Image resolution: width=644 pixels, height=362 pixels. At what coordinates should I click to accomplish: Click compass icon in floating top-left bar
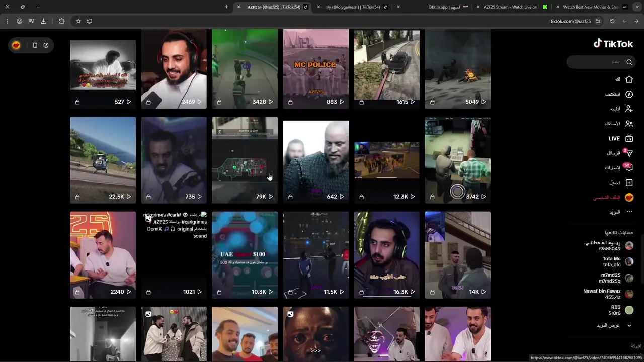pyautogui.click(x=46, y=45)
